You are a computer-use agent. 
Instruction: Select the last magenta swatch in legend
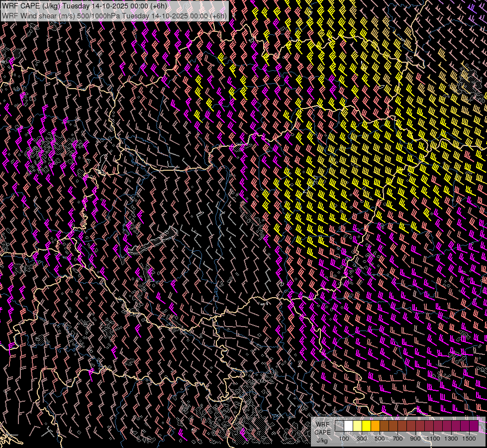pos(474,426)
